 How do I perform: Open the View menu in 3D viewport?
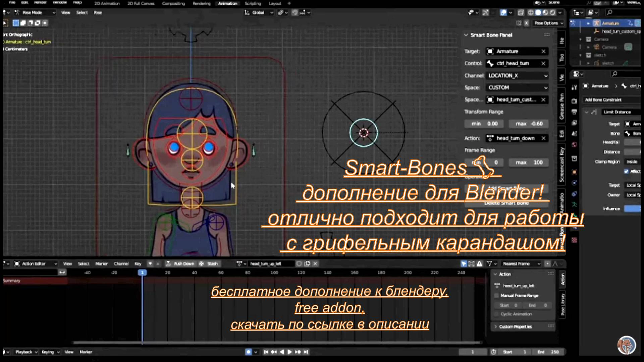point(65,12)
